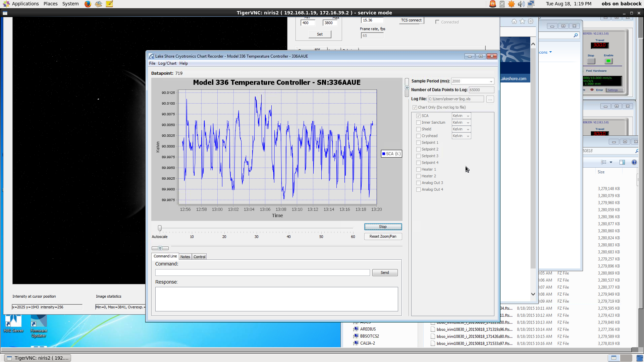Open the Help menu
This screenshot has width=644, height=362.
coord(183,63)
